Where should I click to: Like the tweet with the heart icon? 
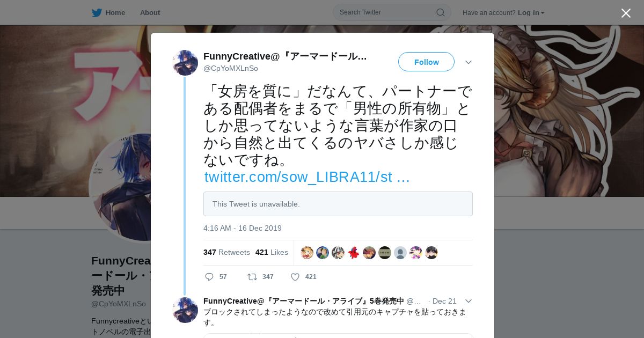pyautogui.click(x=295, y=277)
